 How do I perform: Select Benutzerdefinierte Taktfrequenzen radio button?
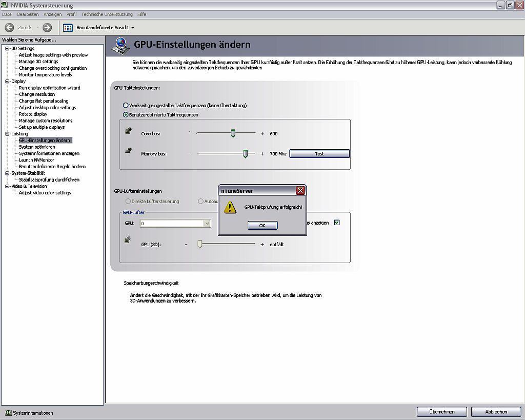click(126, 114)
